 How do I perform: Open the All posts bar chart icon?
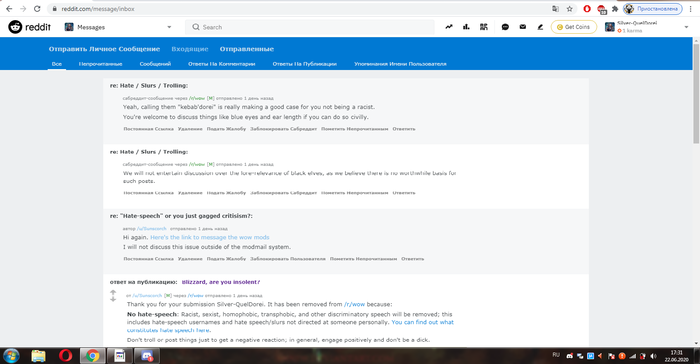pos(466,27)
